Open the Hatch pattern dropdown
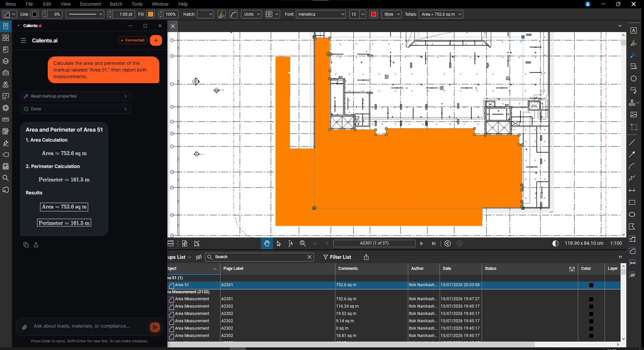 click(x=205, y=14)
